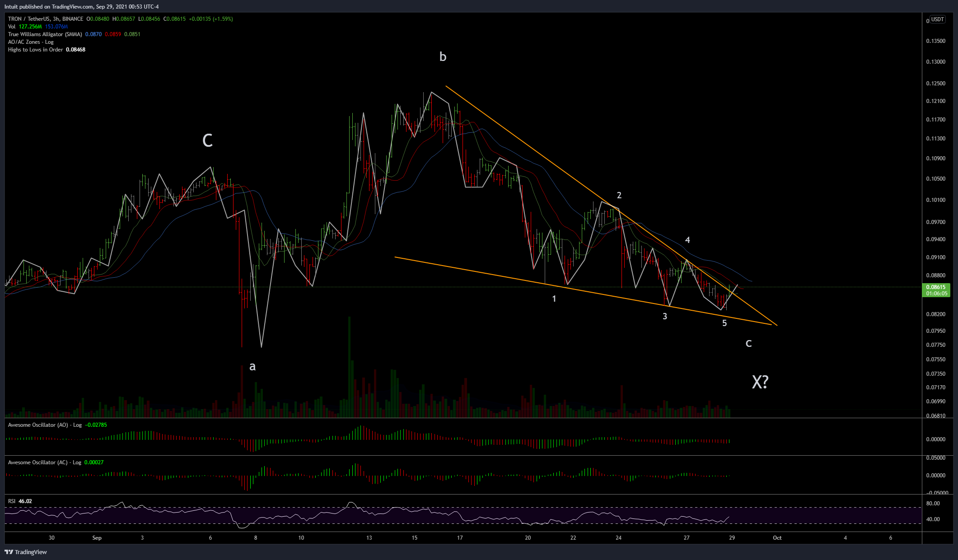Select the RSI 46.02 pane label
958x560 pixels.
20,501
